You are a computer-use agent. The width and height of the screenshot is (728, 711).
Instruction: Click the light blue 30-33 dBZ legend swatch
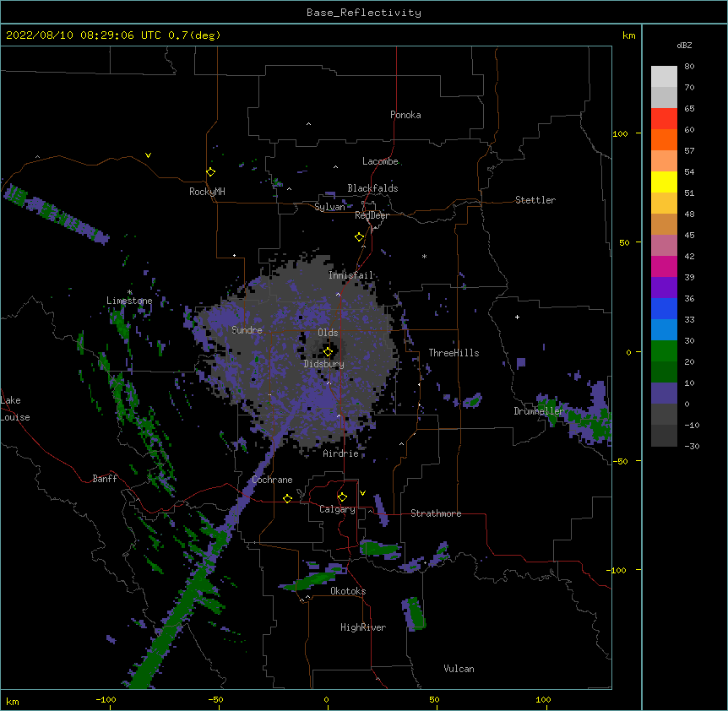664,330
